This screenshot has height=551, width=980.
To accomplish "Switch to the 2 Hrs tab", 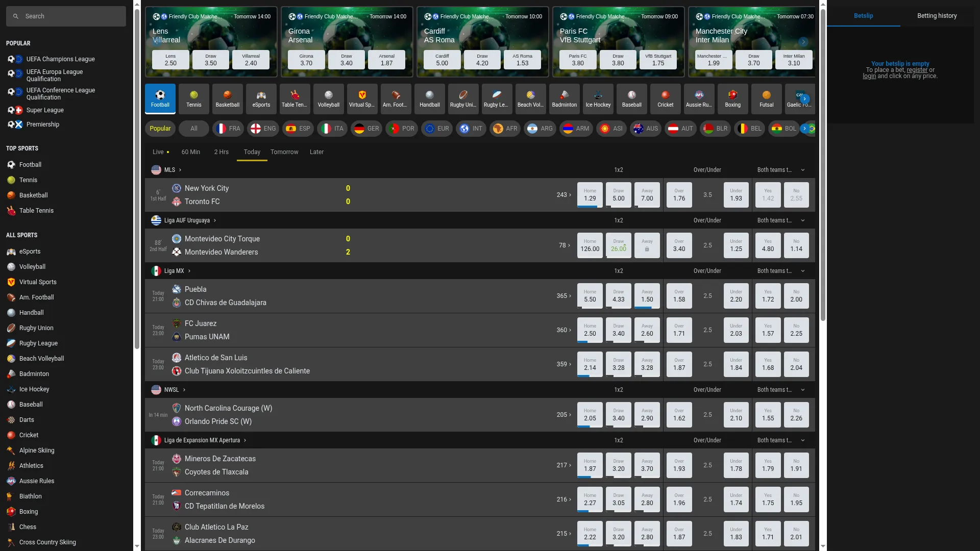I will coord(222,152).
